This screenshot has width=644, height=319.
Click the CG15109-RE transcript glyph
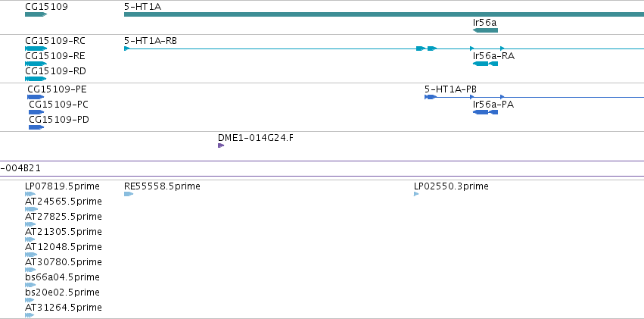[36, 64]
